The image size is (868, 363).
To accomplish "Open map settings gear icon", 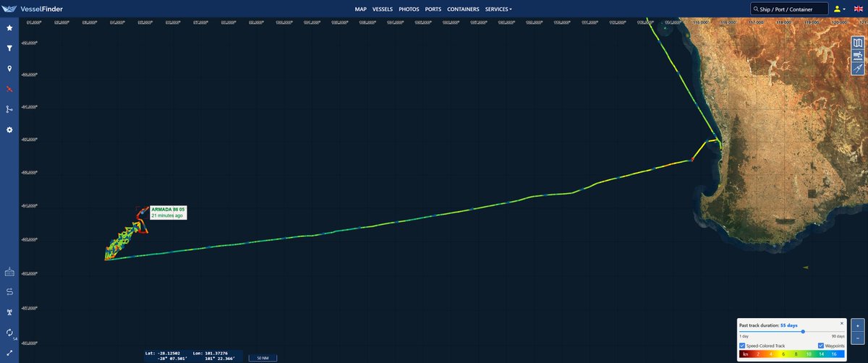I will coord(9,129).
